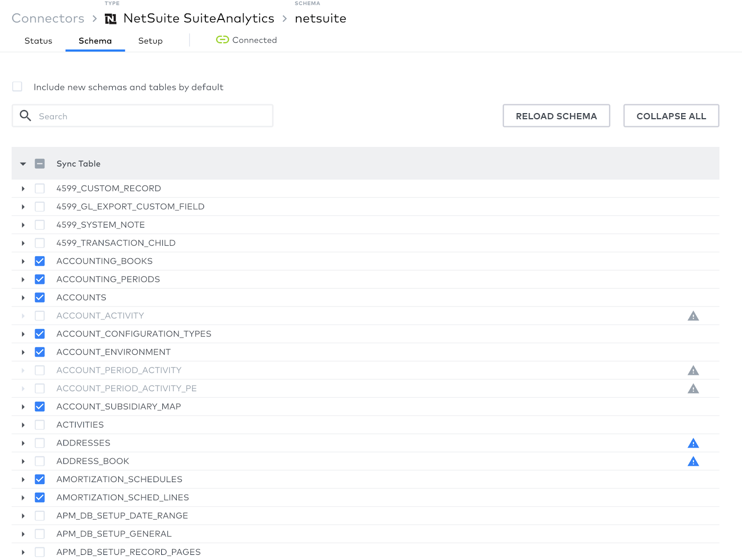The height and width of the screenshot is (560, 742).
Task: Uncheck the ACCOUNT_SUBSIDIARY_MAP checkbox
Action: tap(40, 407)
